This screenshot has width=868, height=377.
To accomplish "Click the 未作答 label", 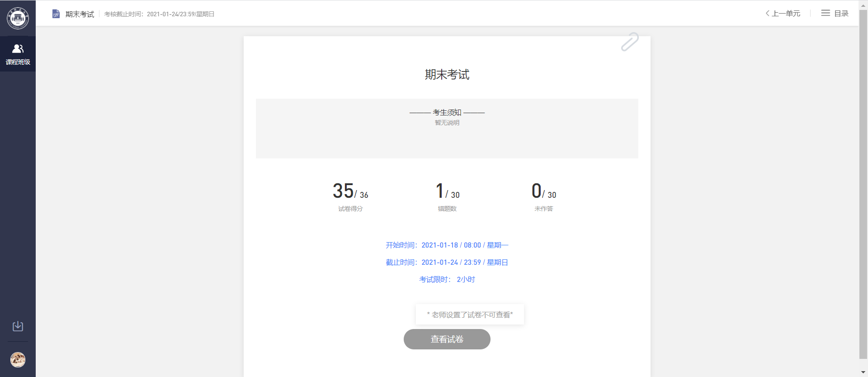I will pyautogui.click(x=544, y=209).
